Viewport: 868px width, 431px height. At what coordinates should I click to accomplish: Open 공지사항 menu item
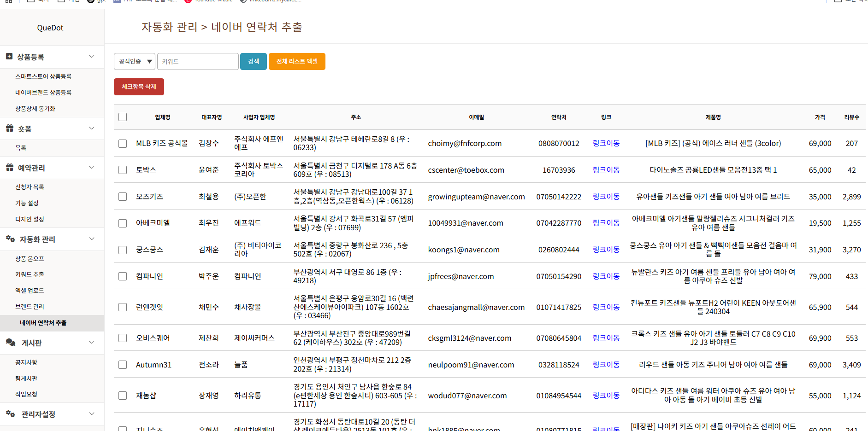tap(26, 362)
